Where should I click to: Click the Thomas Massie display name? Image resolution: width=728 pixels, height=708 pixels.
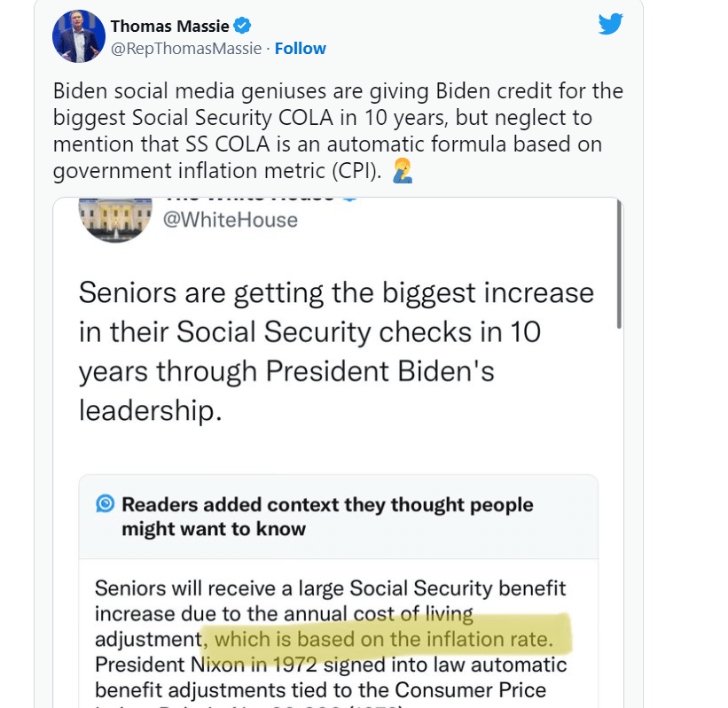coord(169,26)
